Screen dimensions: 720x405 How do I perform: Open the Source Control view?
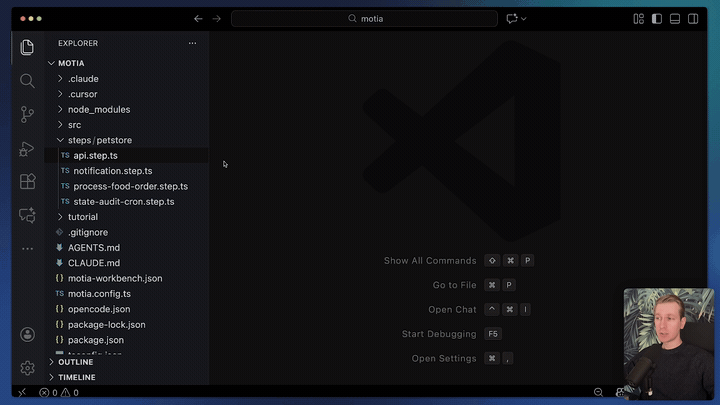[x=27, y=114]
